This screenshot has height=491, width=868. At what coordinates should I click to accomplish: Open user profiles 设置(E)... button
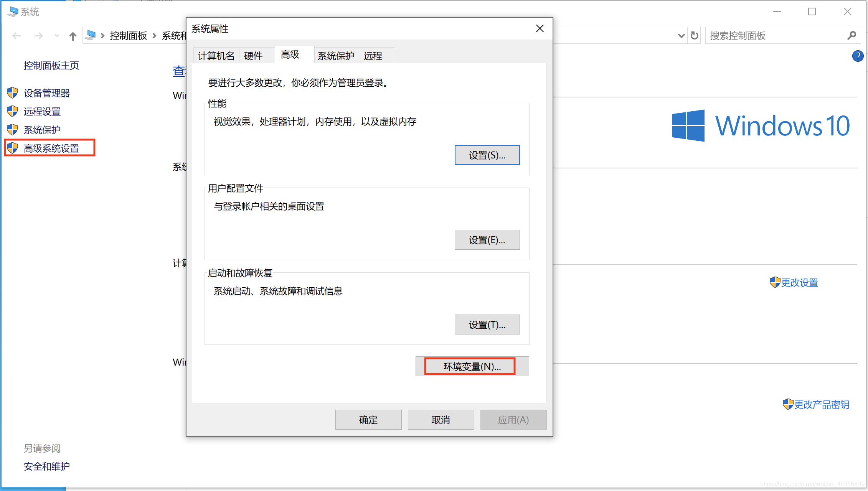click(487, 240)
